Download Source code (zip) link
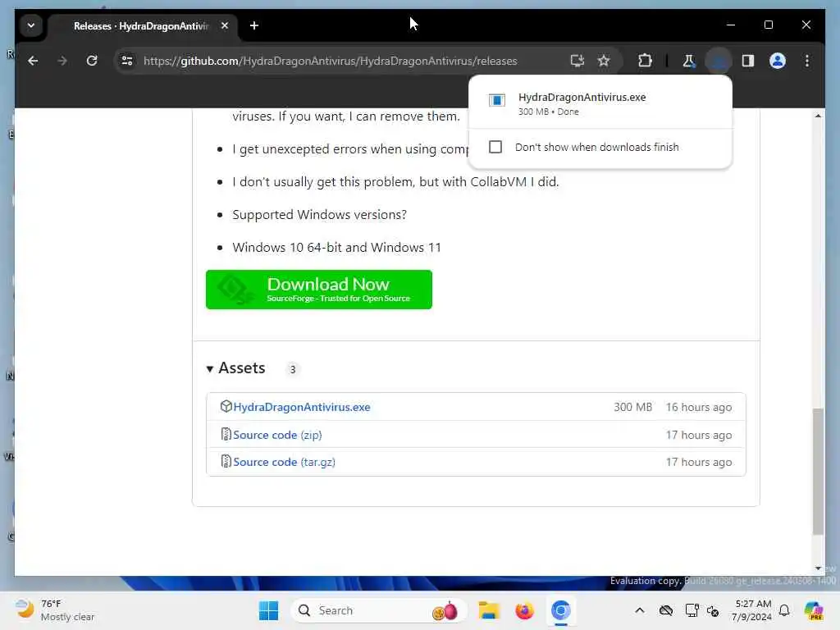The image size is (840, 630). 277,435
